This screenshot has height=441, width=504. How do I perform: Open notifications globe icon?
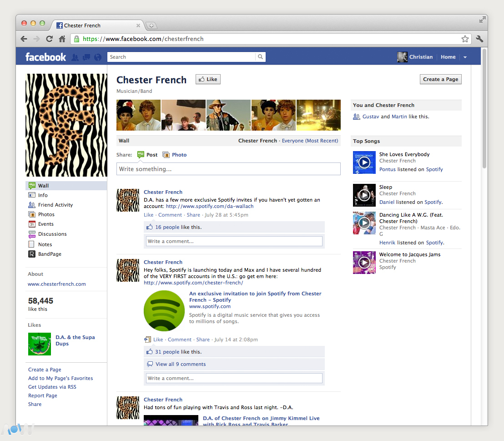pos(98,57)
